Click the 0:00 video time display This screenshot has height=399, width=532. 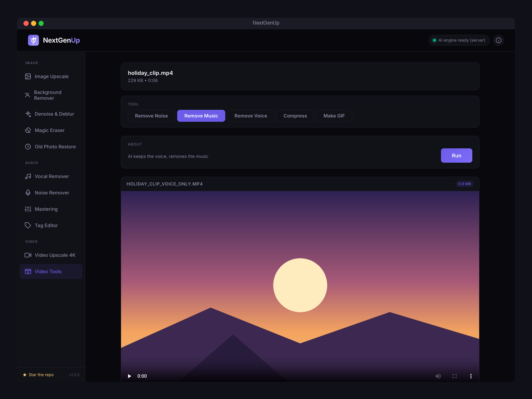pyautogui.click(x=142, y=376)
